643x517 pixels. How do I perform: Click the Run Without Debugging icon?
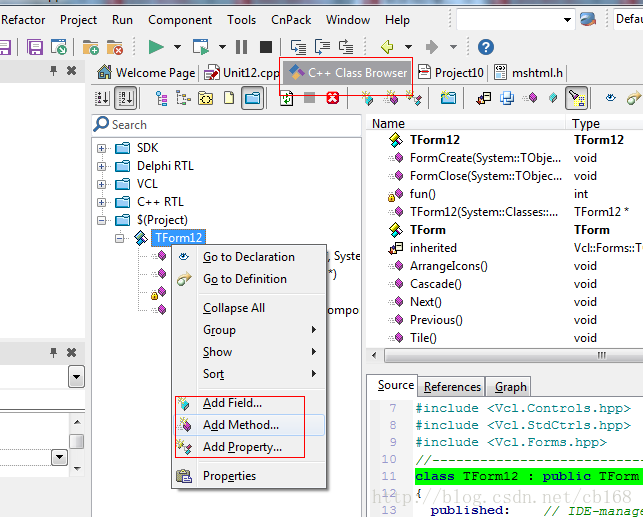tap(201, 47)
